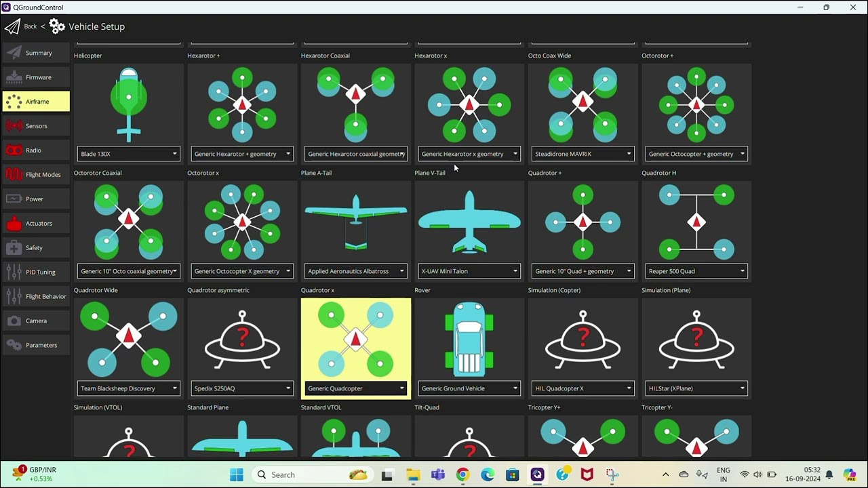Expand the HILStar (XPlane) dropdown
This screenshot has width=868, height=488.
(x=696, y=388)
